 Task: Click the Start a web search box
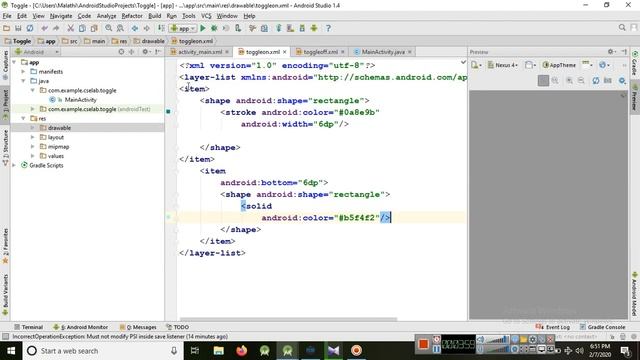[102, 351]
